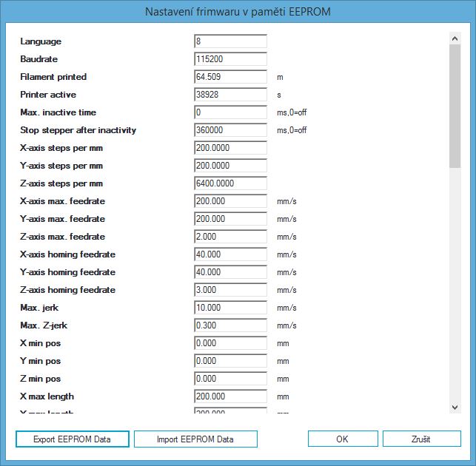Edit the Max. inactive time field
The image size is (476, 466).
point(230,112)
